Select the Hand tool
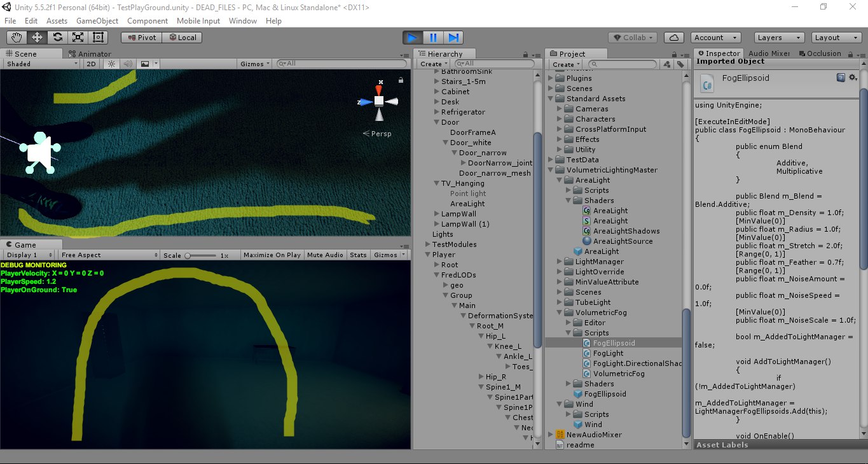Viewport: 868px width, 464px height. (17, 38)
